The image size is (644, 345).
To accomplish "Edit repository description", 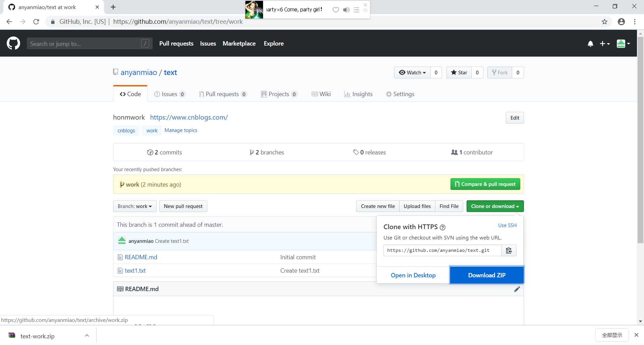I will pyautogui.click(x=515, y=118).
